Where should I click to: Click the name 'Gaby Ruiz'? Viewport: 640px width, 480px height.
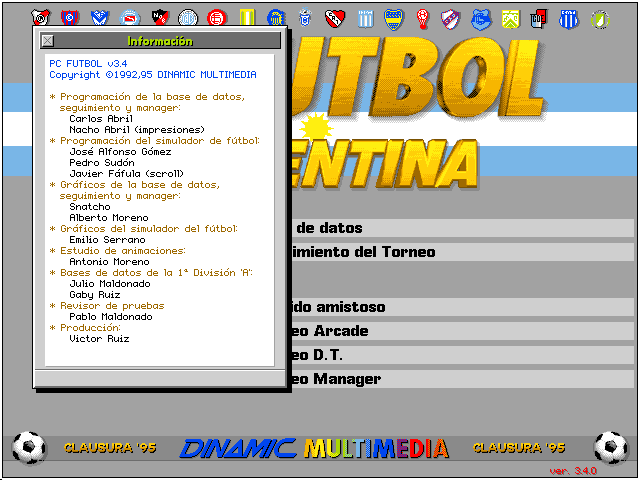(x=95, y=295)
